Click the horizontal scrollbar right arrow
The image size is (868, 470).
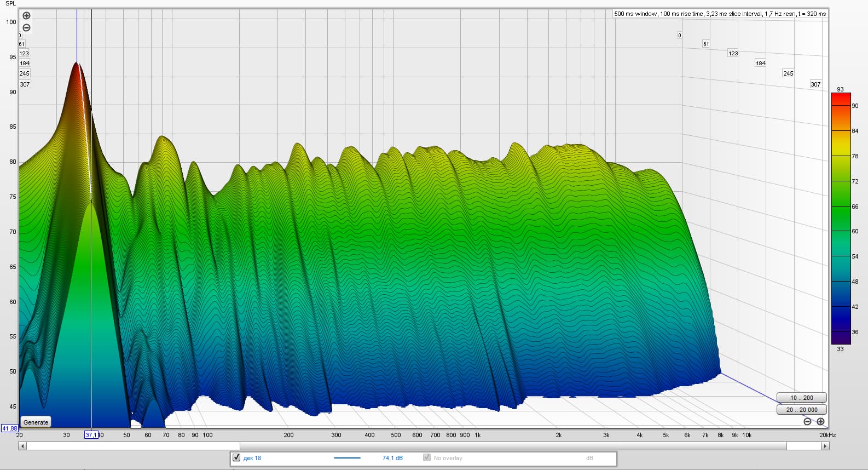tap(825, 446)
